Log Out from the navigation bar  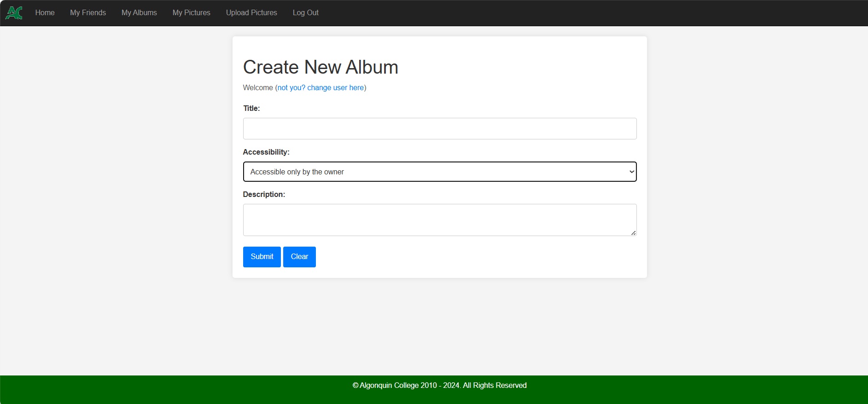(305, 13)
